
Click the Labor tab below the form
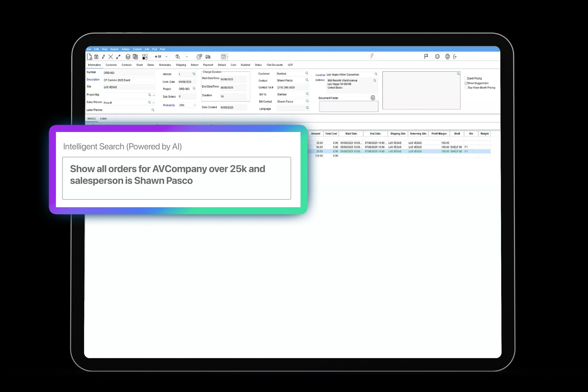point(104,118)
